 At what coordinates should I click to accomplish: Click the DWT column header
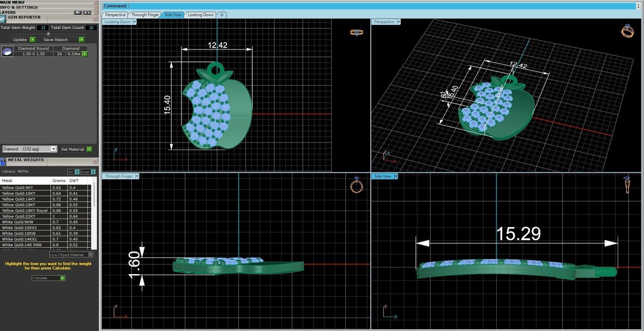tap(77, 181)
